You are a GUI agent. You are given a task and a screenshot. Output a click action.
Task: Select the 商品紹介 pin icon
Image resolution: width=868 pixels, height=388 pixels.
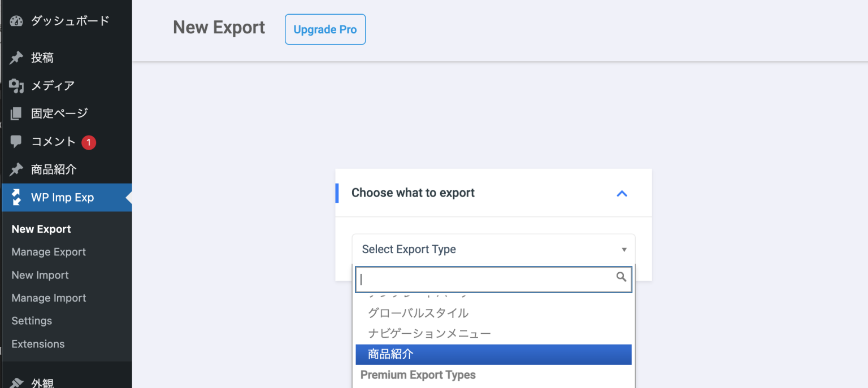[16, 169]
